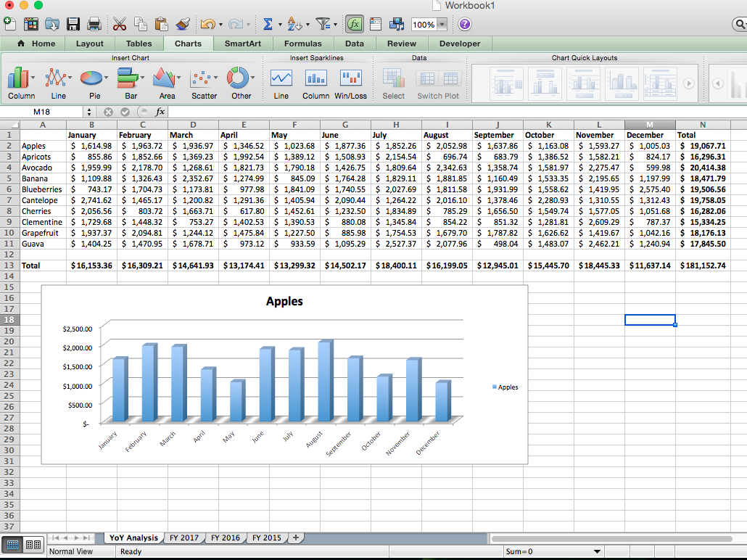Apply the first Chart Quick Layout

[505, 83]
